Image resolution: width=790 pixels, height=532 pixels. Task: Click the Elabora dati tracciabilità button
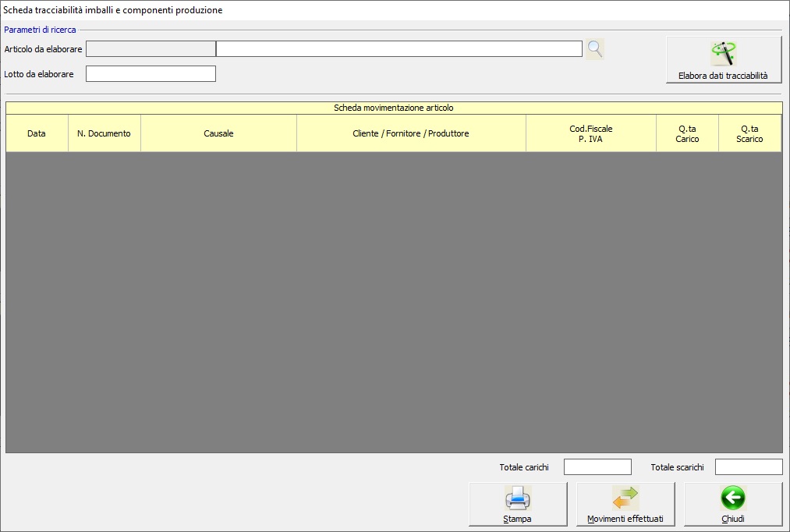pyautogui.click(x=724, y=59)
